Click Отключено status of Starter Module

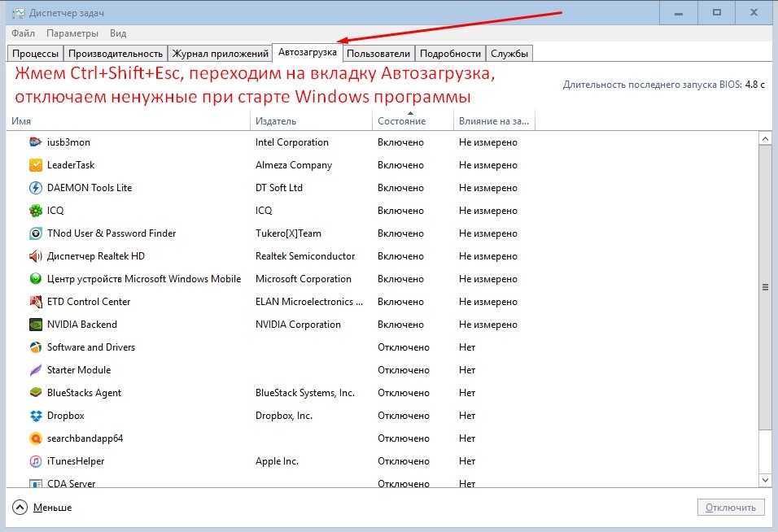(404, 370)
